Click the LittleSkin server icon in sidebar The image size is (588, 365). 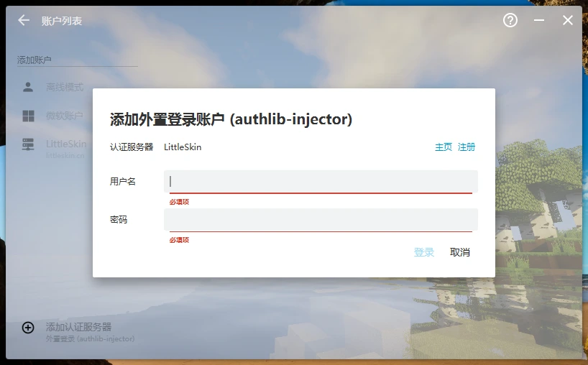click(28, 144)
